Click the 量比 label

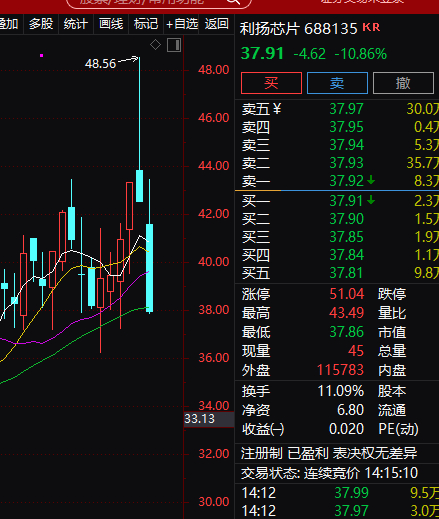392,313
